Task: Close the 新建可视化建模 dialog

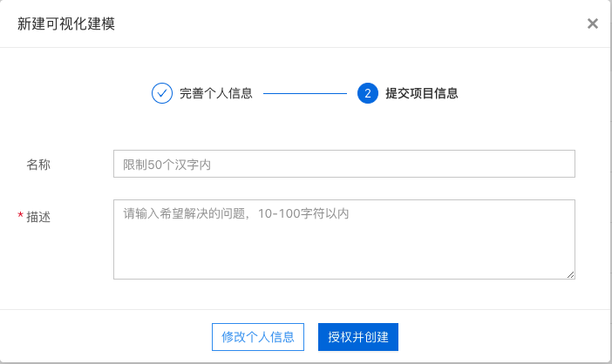Action: 593,24
